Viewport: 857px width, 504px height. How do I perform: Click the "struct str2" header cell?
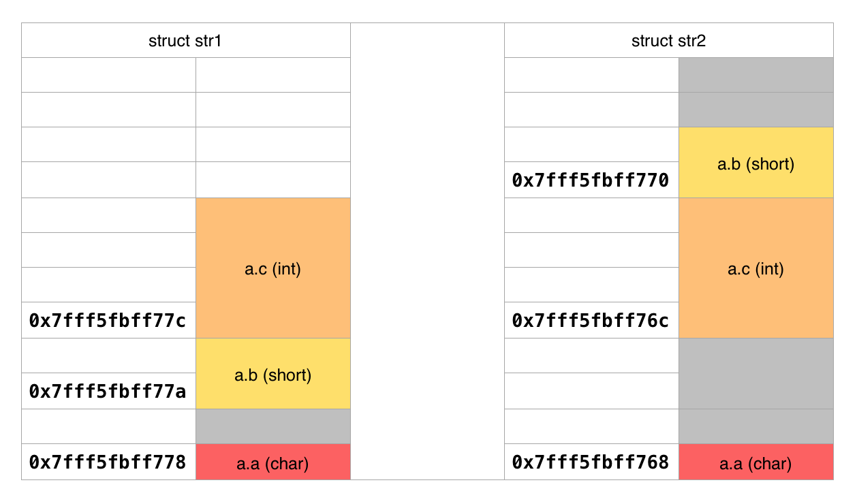[x=668, y=41]
